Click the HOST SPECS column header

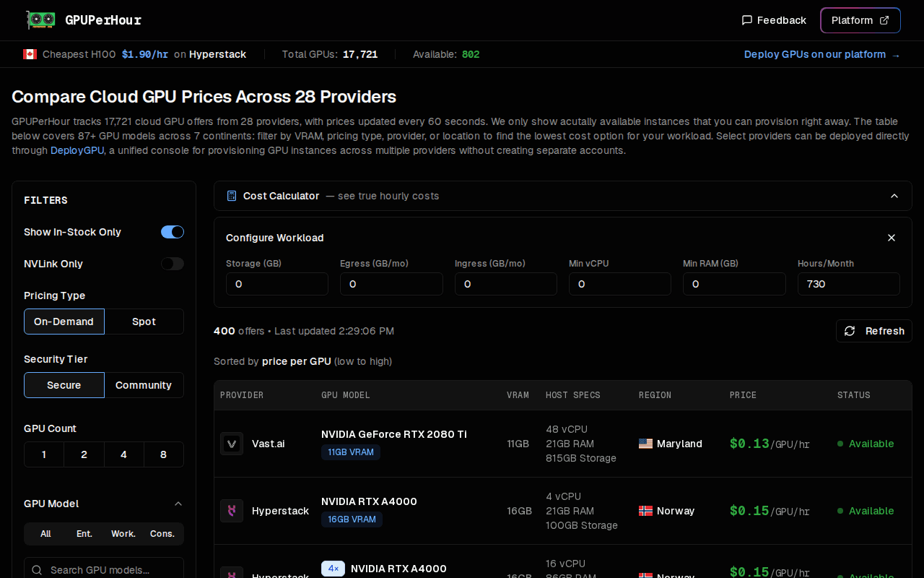(573, 395)
